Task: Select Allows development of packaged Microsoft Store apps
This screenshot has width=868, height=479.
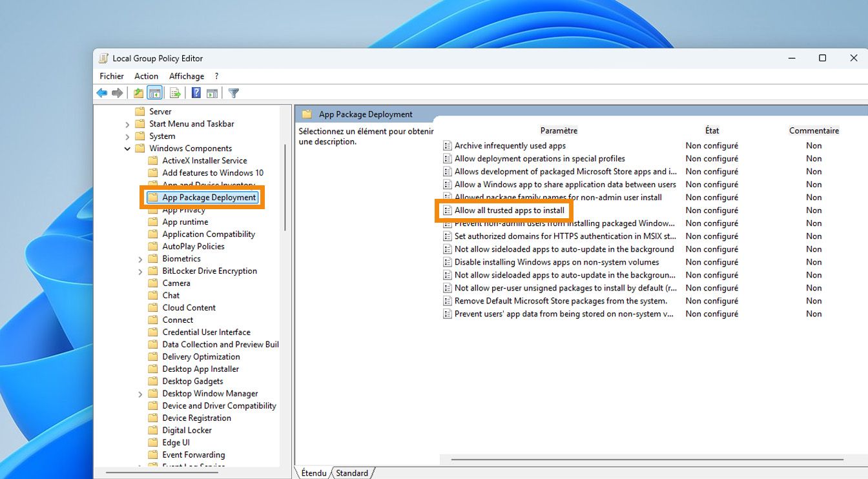Action: [565, 172]
